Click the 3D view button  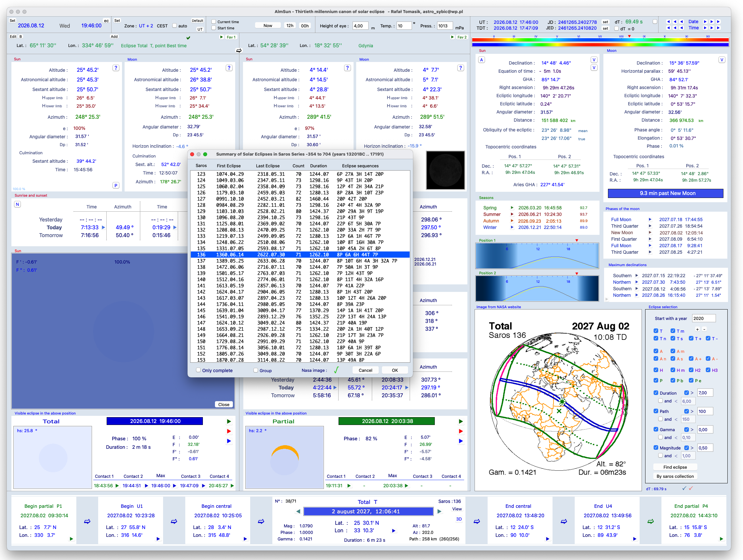click(459, 519)
